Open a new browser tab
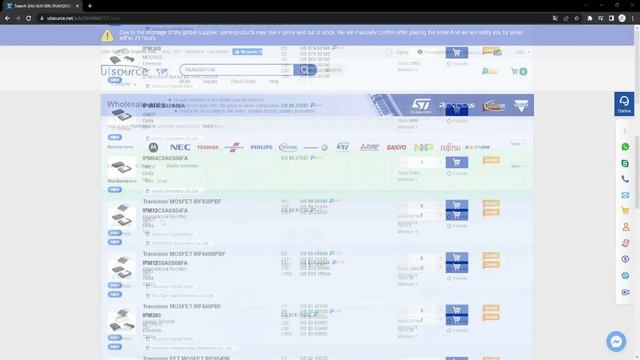The width and height of the screenshot is (640, 360). tap(90, 6)
